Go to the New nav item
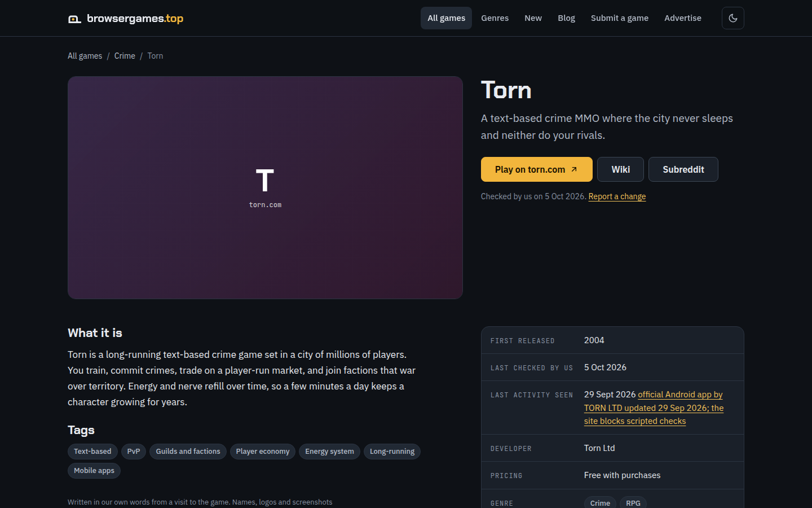This screenshot has height=508, width=812. (533, 18)
